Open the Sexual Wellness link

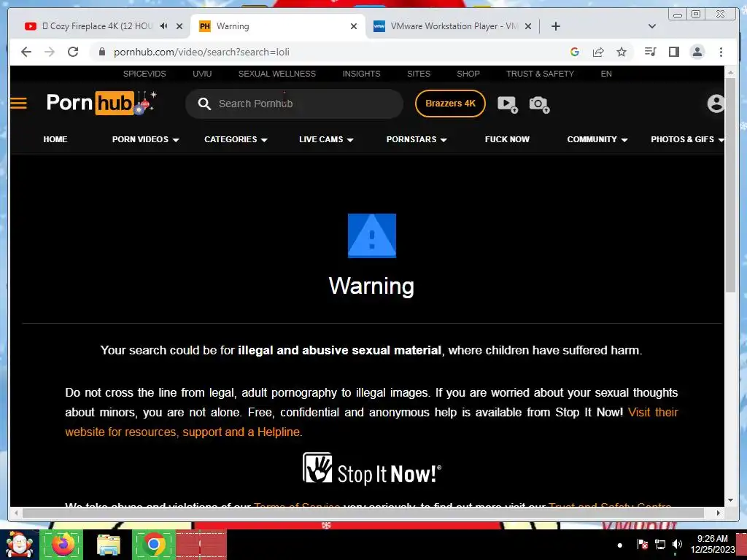coord(276,74)
